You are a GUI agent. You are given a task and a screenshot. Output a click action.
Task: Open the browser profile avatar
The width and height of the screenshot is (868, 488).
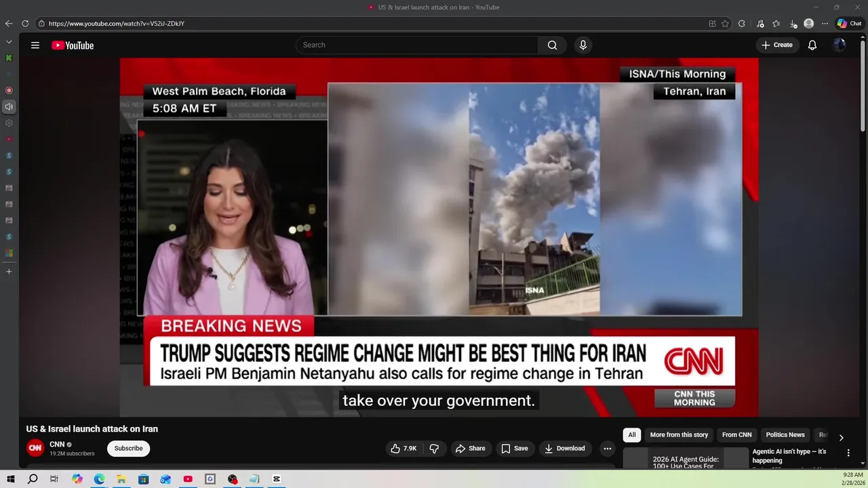pyautogui.click(x=808, y=23)
